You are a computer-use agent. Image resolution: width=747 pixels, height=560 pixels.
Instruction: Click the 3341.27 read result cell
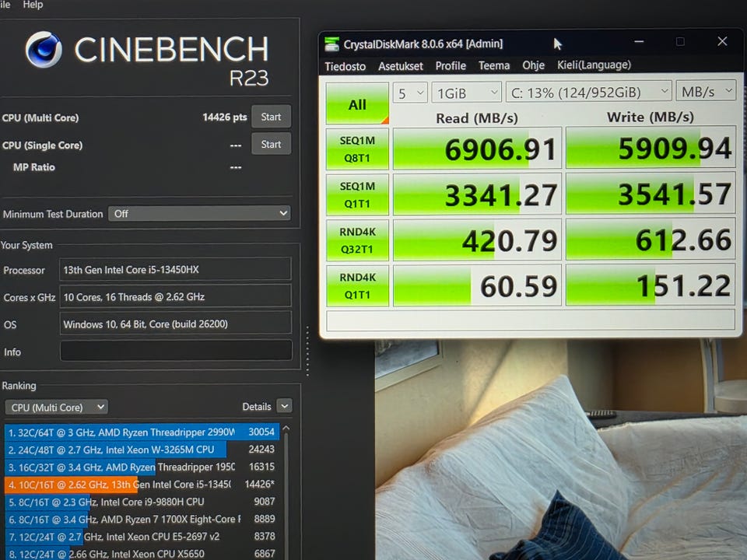point(477,194)
